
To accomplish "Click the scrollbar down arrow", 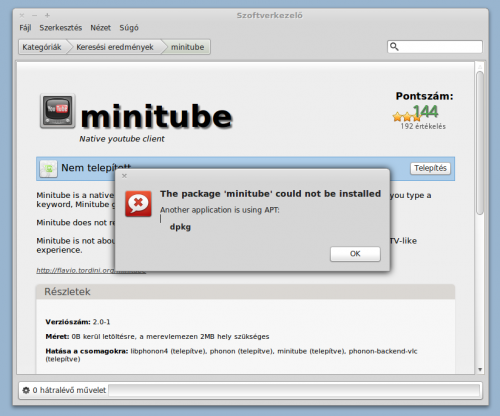I will [480, 369].
